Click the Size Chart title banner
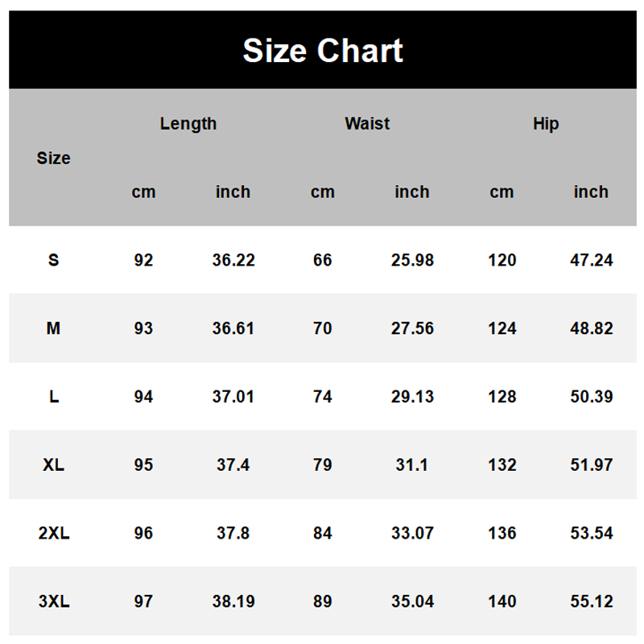Screen dimensions: 644x644 [x=323, y=50]
